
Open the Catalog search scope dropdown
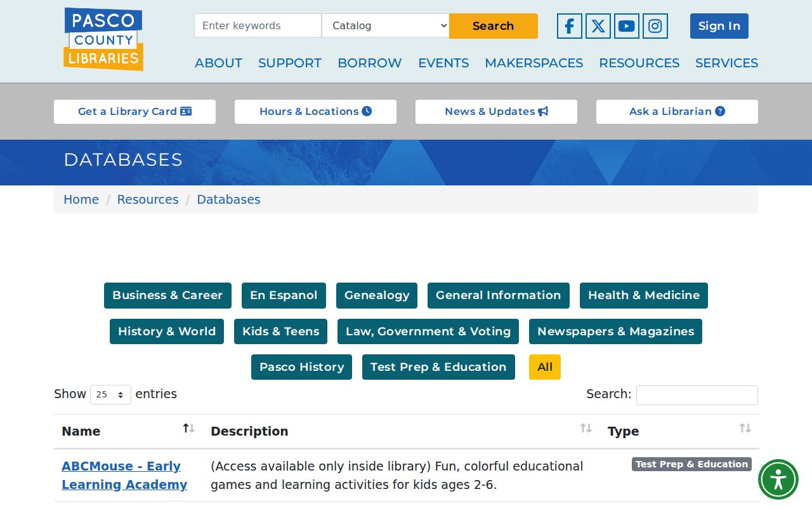(x=386, y=25)
